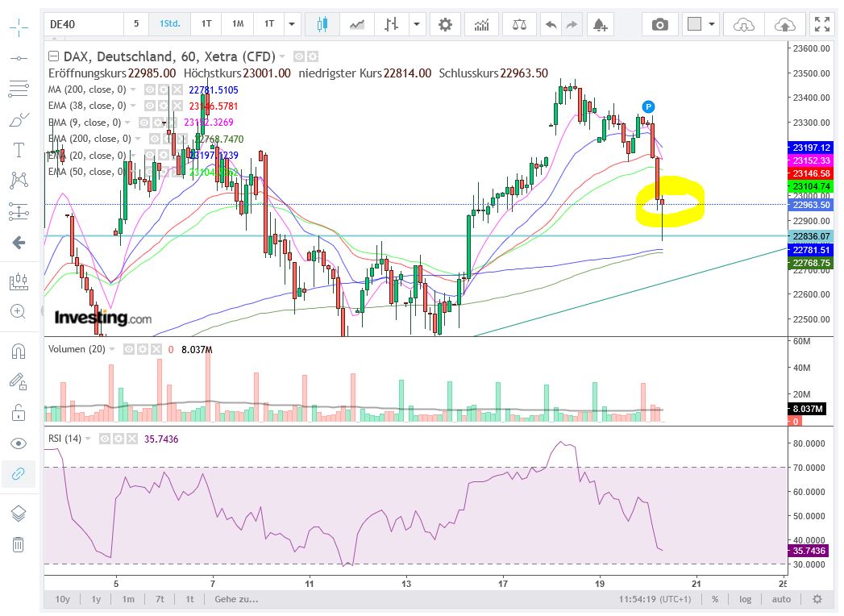Take a chart snapshot with the camera icon
Viewport: 844px width, 616px height.
[660, 24]
